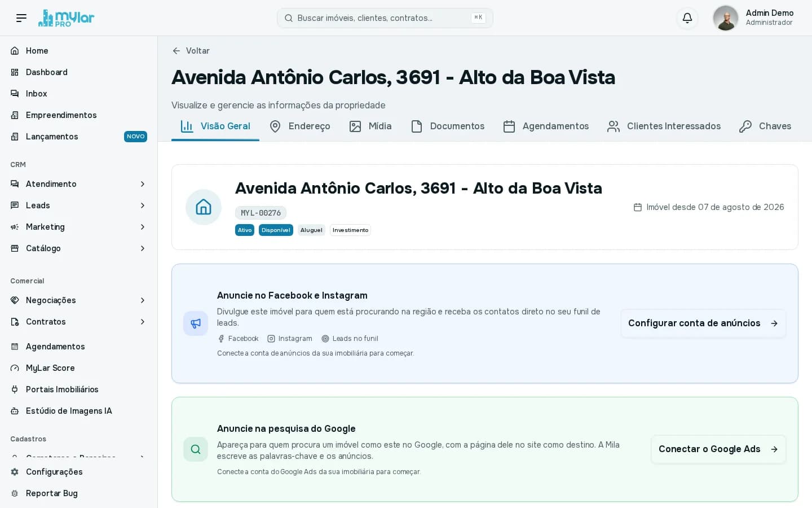Click the Negociações handshake icon
This screenshot has width=812, height=508.
click(15, 300)
